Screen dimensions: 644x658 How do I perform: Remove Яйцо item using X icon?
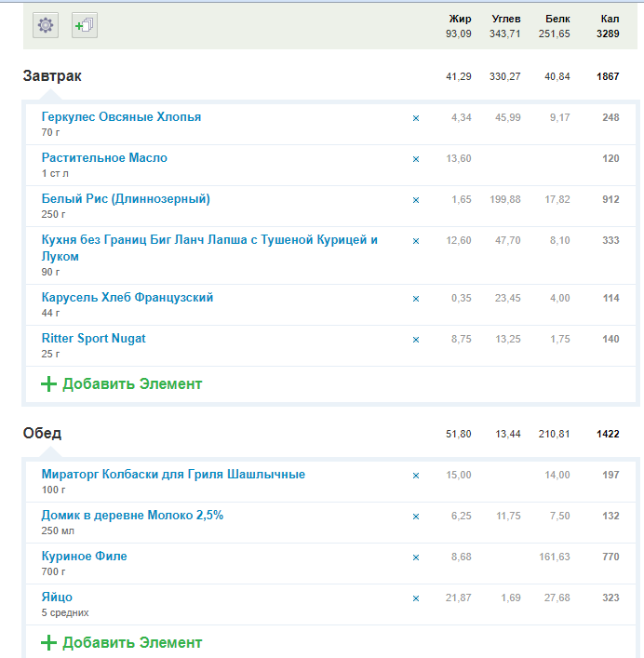coord(416,598)
